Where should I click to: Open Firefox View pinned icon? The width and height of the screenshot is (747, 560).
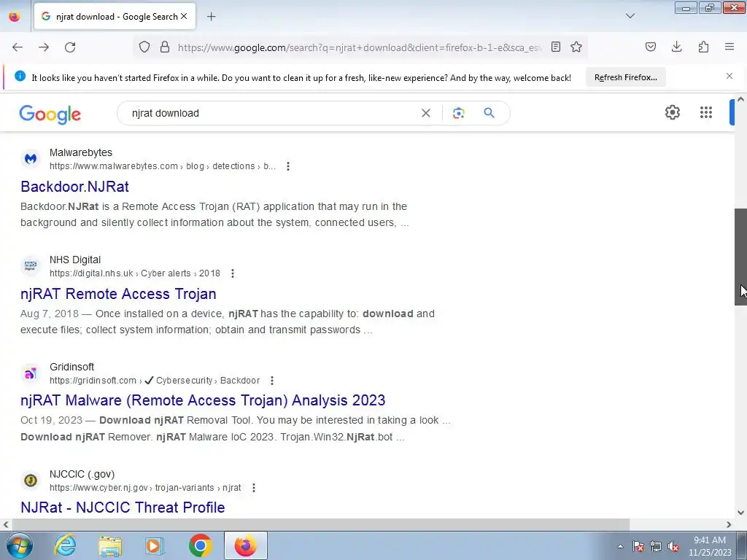(15, 17)
